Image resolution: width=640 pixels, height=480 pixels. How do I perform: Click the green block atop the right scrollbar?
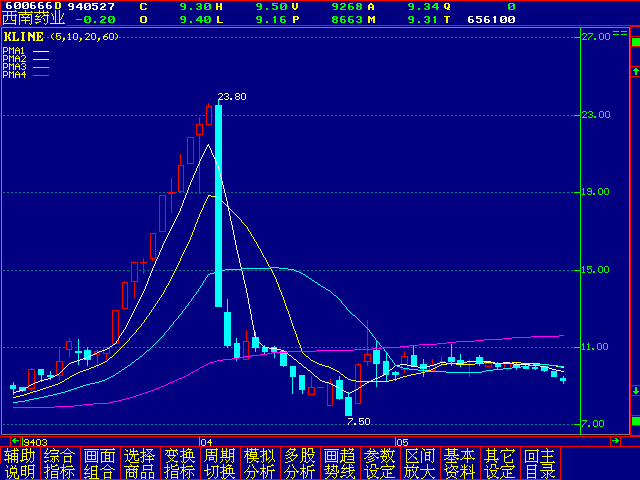(634, 42)
